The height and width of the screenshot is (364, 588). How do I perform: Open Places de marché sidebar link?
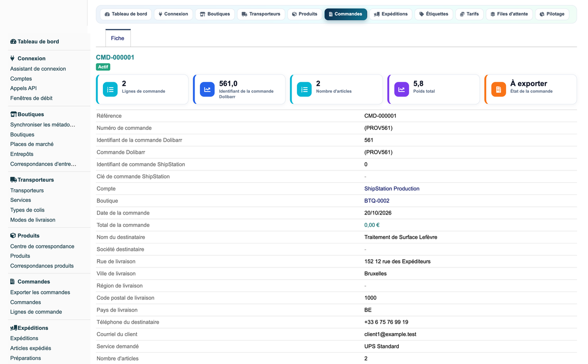point(32,145)
